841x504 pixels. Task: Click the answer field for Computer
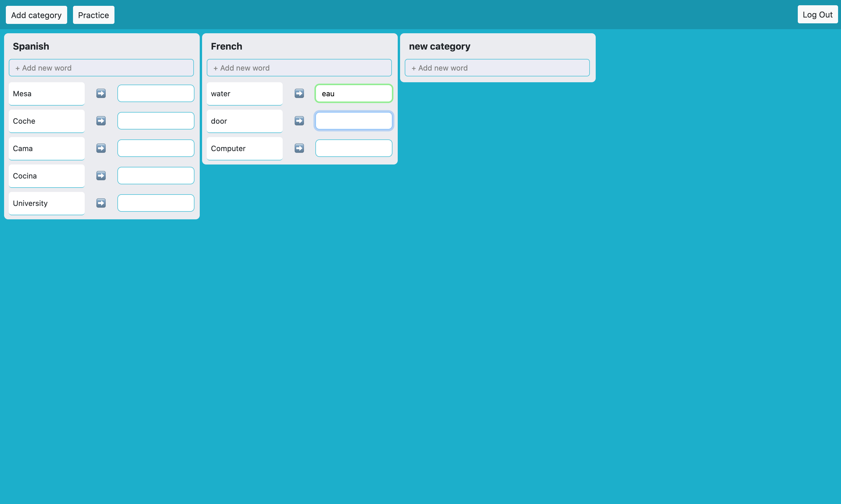354,148
